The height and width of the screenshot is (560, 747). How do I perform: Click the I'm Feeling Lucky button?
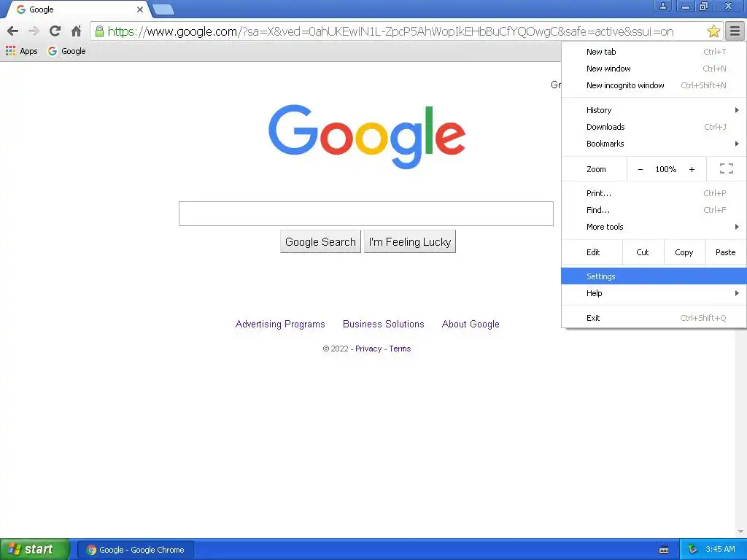[410, 241]
